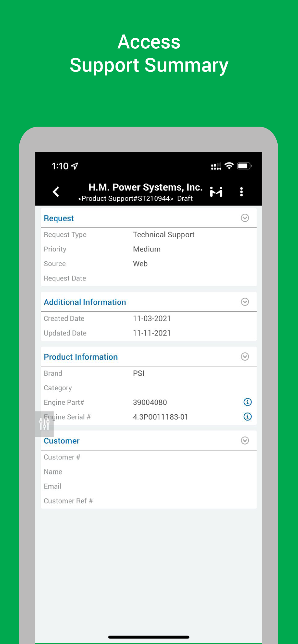Viewport: 298px width, 644px height.
Task: Open info icon for Engine Serial #
Action: pyautogui.click(x=247, y=416)
